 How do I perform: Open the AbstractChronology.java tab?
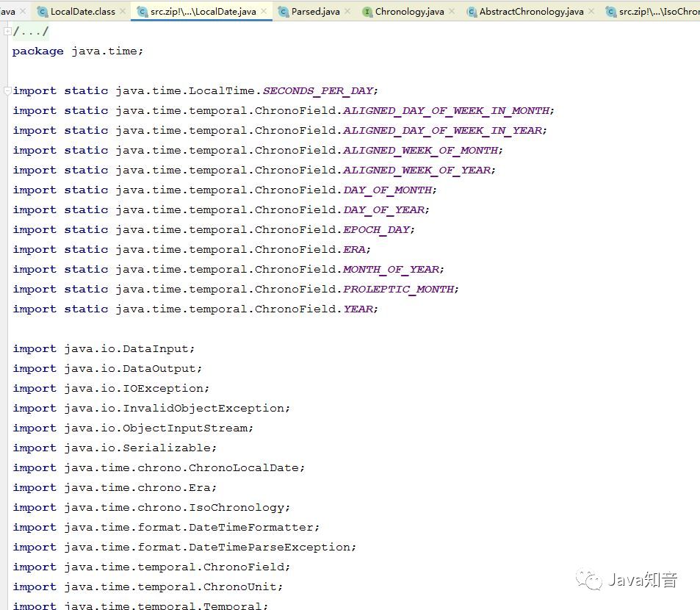pos(531,12)
